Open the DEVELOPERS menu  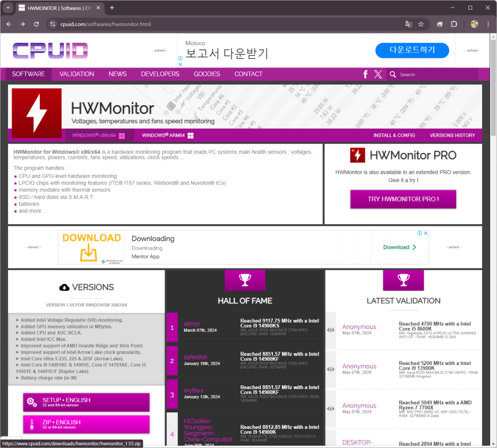point(160,74)
